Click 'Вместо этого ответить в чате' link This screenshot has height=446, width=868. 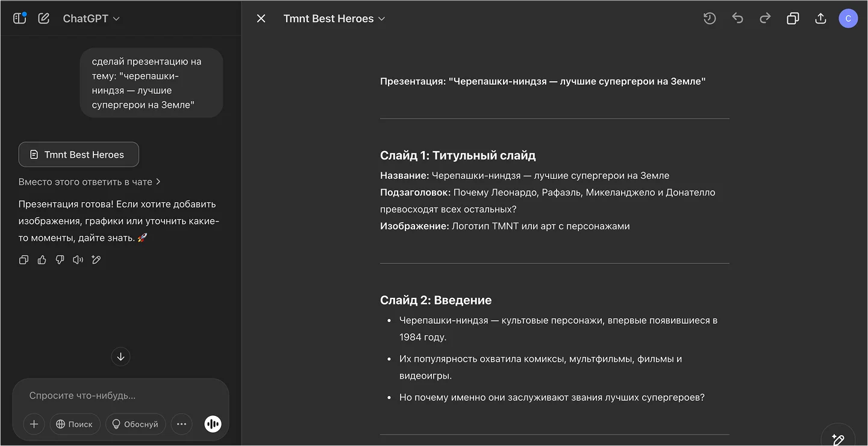[x=90, y=182]
